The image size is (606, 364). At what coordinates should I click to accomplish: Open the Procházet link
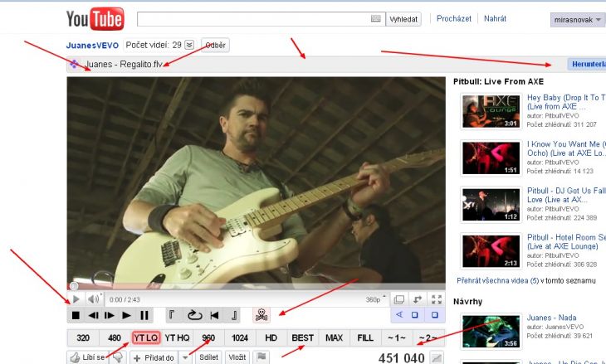[454, 18]
